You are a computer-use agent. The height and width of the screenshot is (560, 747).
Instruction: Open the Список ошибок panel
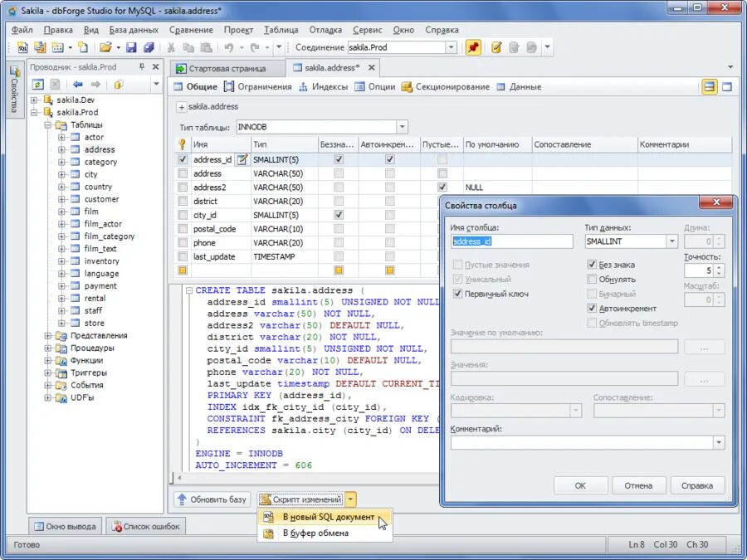coord(146,526)
